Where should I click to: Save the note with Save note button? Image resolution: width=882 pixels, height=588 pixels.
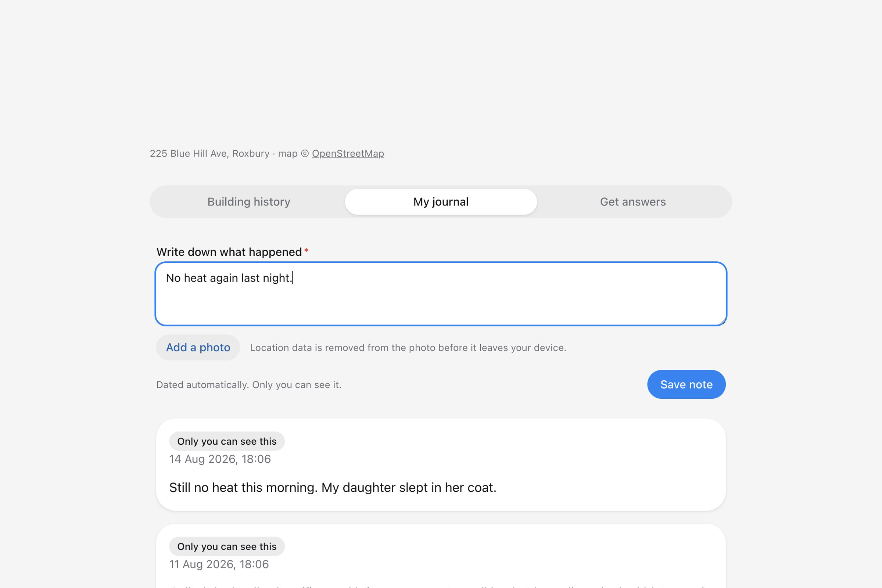[x=686, y=384]
